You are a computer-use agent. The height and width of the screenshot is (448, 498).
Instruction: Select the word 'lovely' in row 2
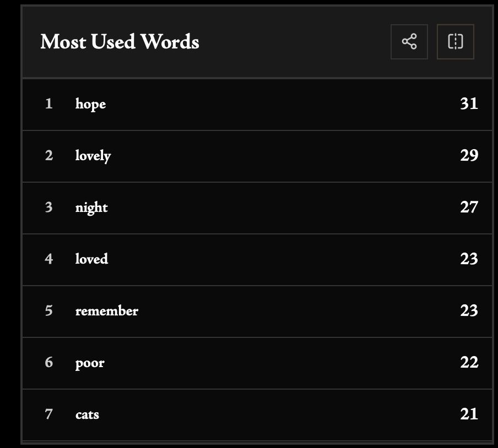pos(93,156)
